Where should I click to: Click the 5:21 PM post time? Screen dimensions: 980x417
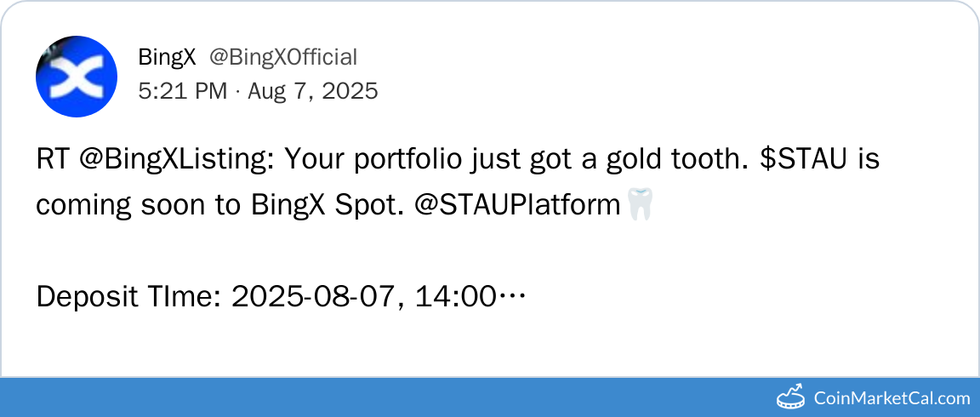pyautogui.click(x=182, y=91)
